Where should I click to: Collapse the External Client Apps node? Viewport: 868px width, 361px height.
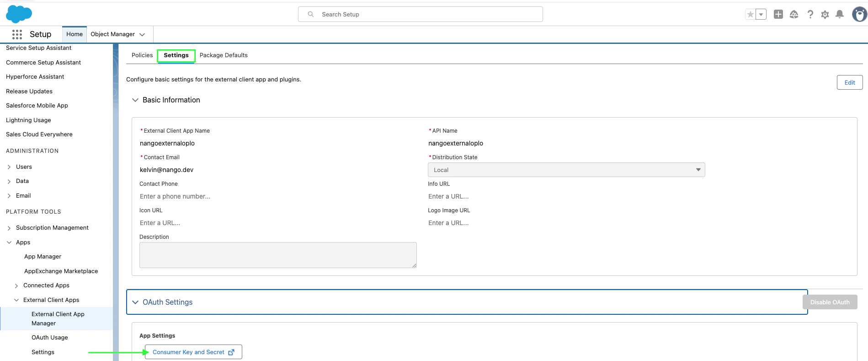16,300
